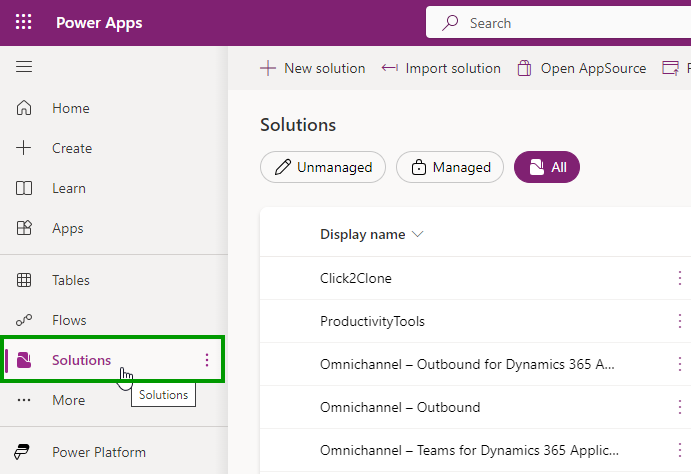Click the Create plus icon in sidebar
691x474 pixels.
pyautogui.click(x=24, y=148)
